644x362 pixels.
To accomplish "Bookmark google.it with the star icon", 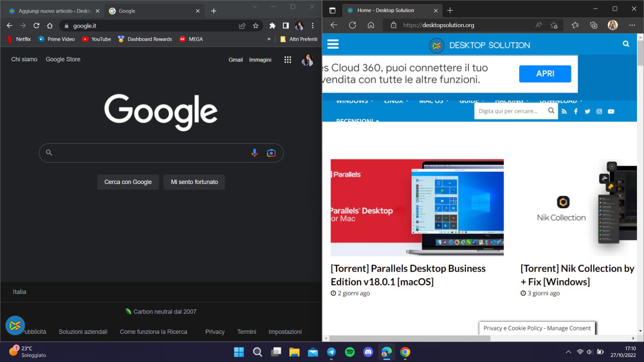I will point(256,26).
